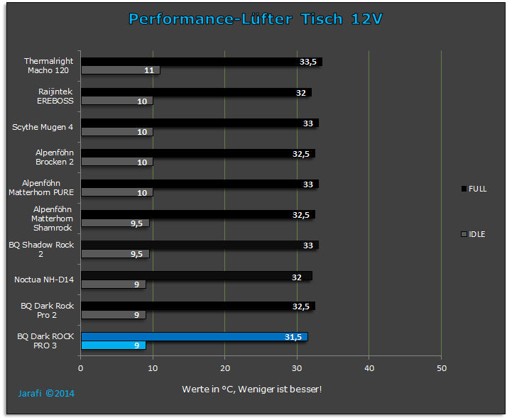Screen dimensions: 507x420
Task: Click the FULL legend black swatch
Action: [464, 189]
